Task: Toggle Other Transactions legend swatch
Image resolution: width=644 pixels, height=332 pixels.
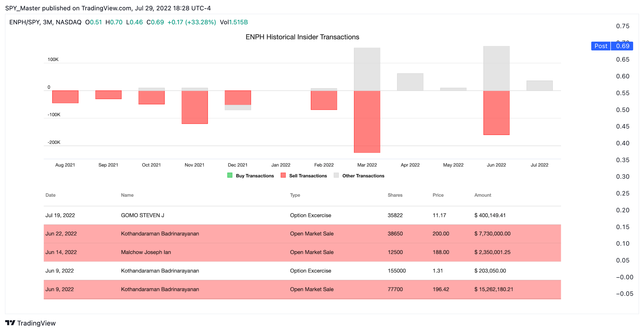Action: click(336, 175)
